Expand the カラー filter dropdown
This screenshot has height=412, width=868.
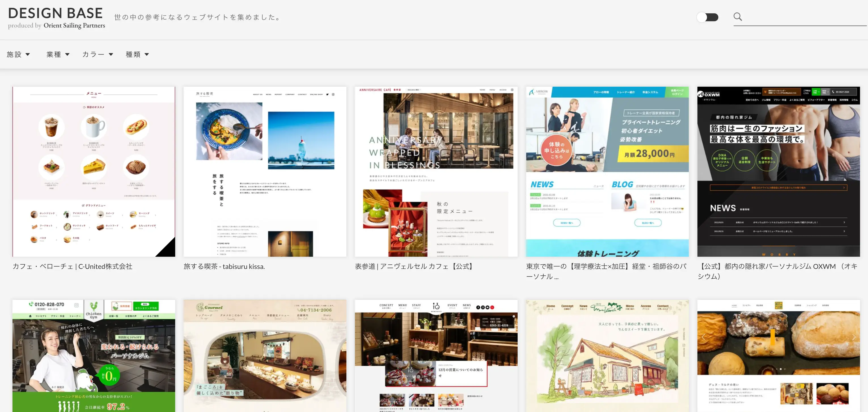[x=98, y=54]
